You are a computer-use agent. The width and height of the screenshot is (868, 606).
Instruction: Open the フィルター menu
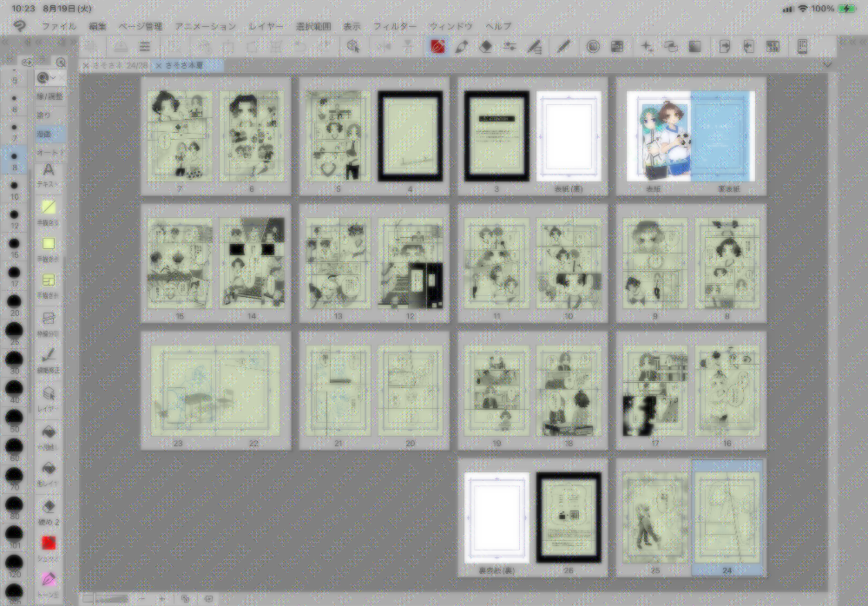pyautogui.click(x=395, y=27)
